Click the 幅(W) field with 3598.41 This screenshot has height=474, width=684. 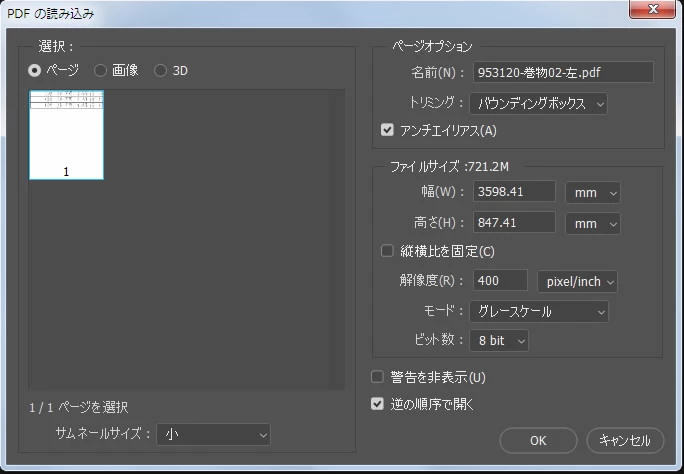514,191
